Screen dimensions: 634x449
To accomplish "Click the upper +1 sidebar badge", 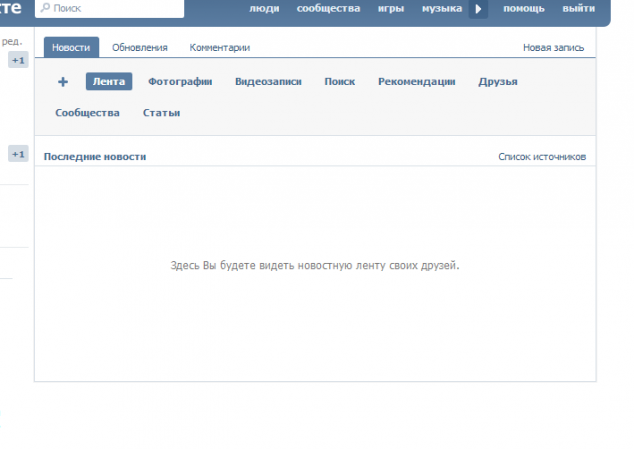I will (18, 60).
